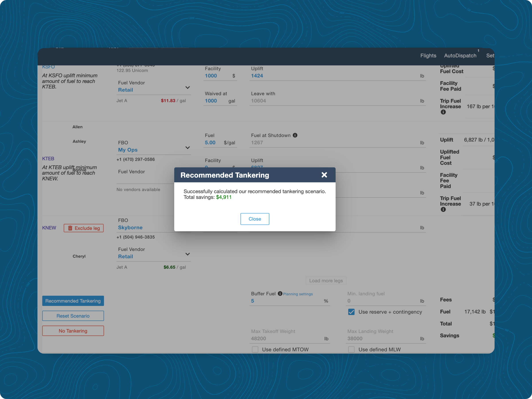Expand My Ops FBO dropdown
The width and height of the screenshot is (532, 399).
187,148
